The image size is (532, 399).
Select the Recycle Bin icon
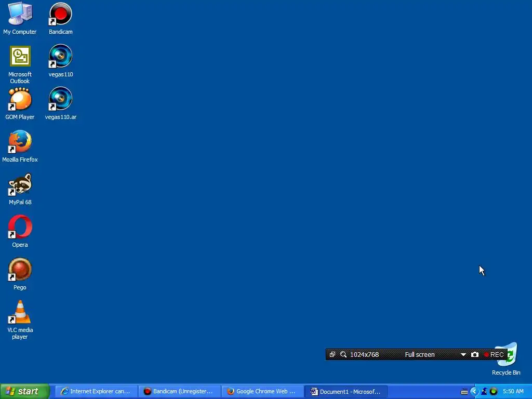click(506, 359)
